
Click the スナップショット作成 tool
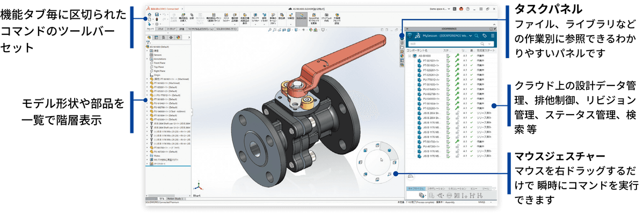[326, 17]
